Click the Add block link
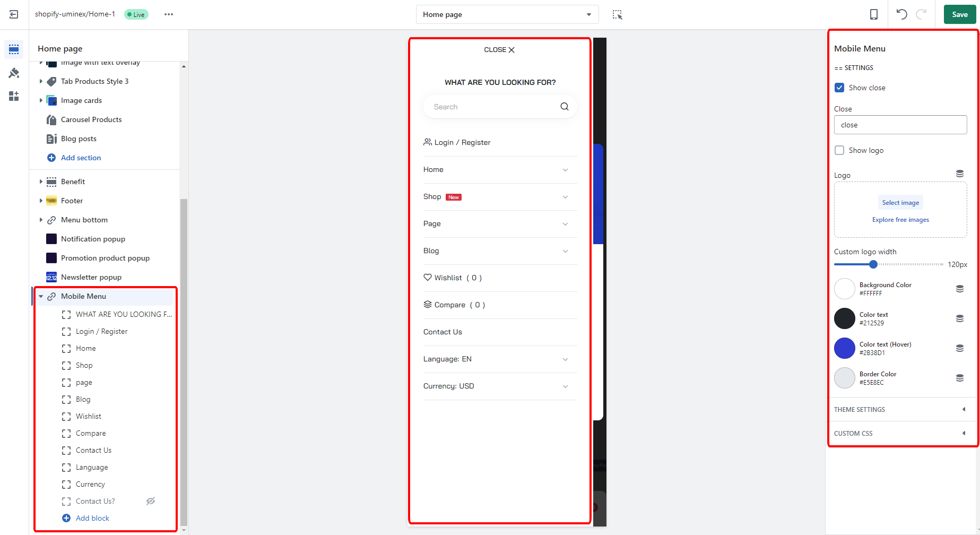The width and height of the screenshot is (980, 535). click(92, 518)
